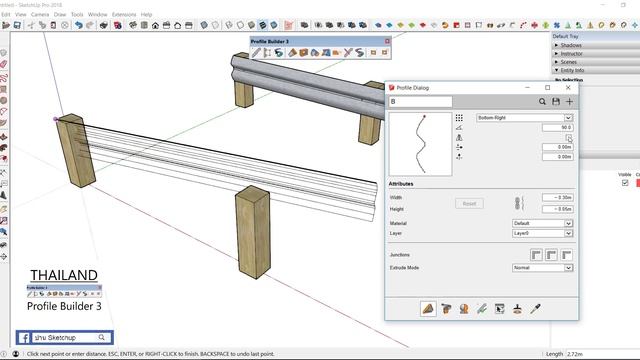Click the mirror profile icon in Profile Dialog
The image size is (640, 360).
[x=459, y=138]
